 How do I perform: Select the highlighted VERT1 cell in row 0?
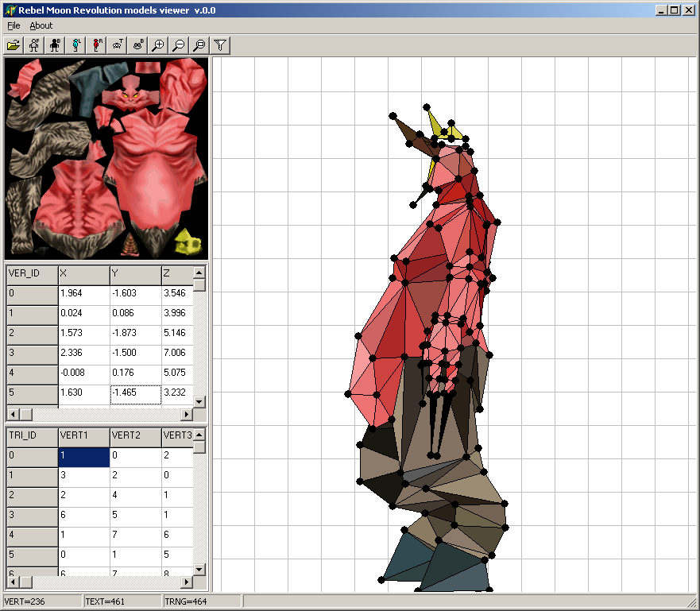pyautogui.click(x=83, y=456)
